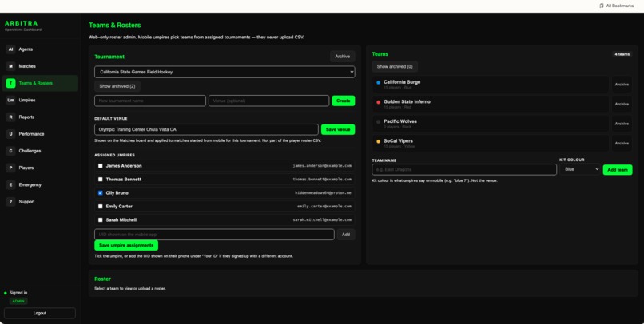Viewport: 644px width, 324px height.
Task: Select the California Surge team row
Action: coord(491,85)
